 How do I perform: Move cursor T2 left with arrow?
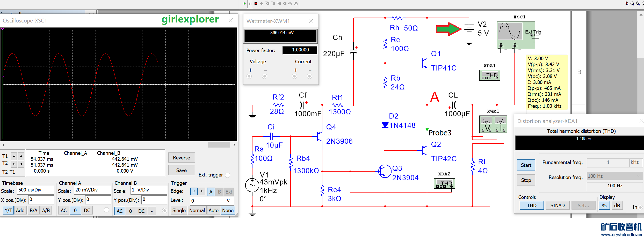point(14,164)
